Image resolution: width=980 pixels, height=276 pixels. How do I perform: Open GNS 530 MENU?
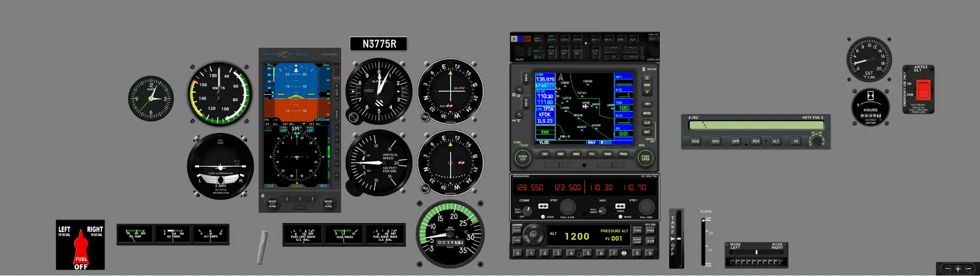point(647,113)
